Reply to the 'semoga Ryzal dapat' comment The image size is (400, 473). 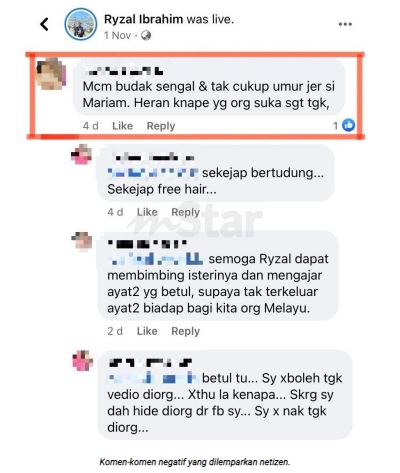coord(185,331)
